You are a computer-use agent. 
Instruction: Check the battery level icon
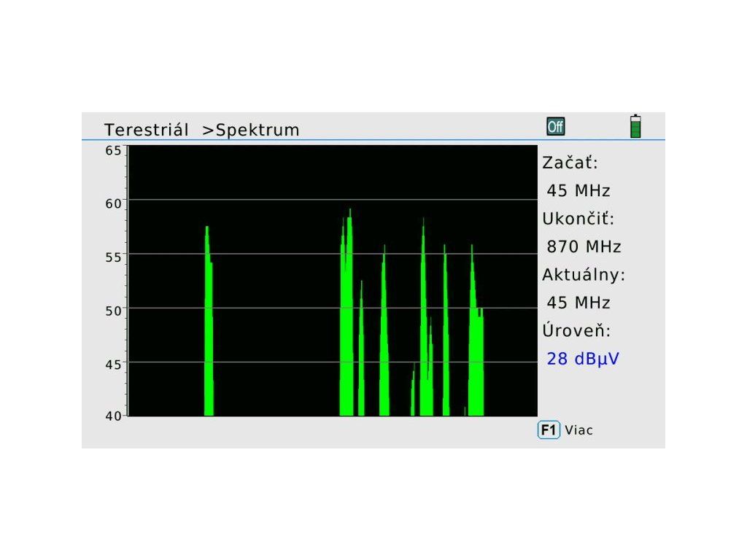635,126
